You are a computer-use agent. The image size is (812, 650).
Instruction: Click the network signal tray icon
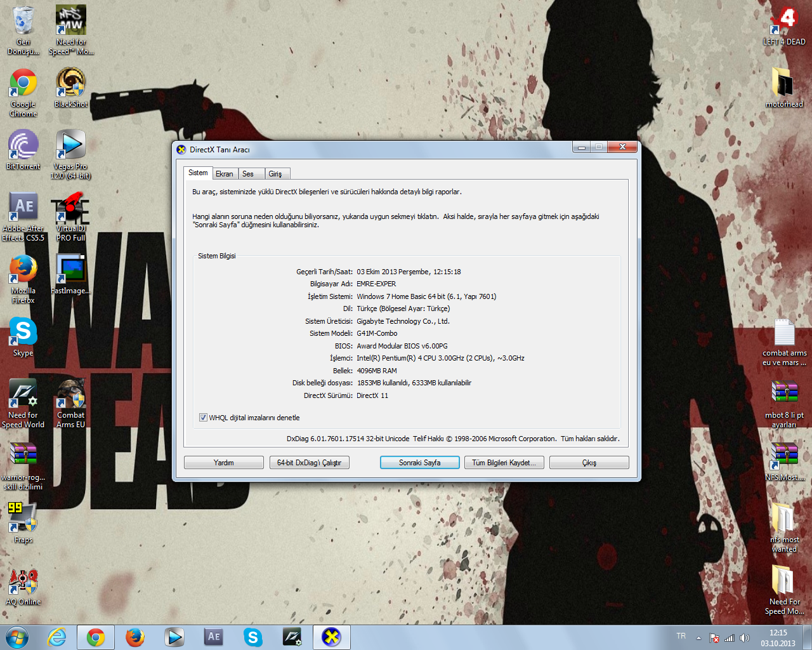(730, 637)
